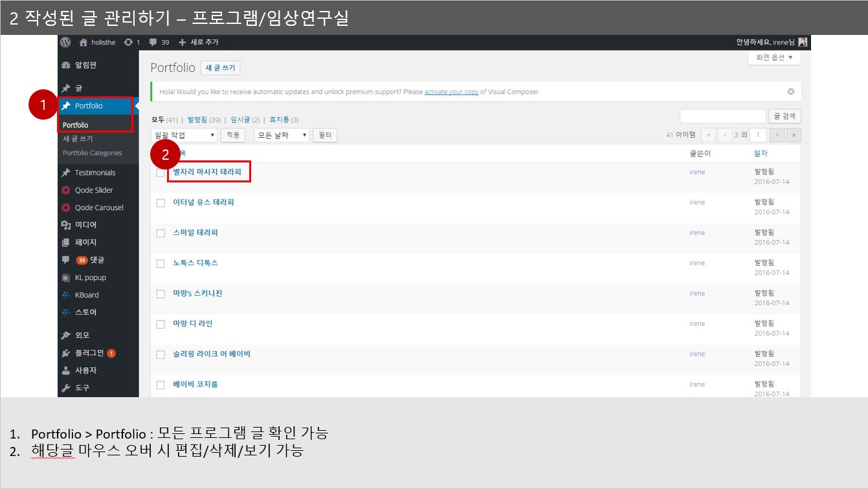Open the comments bubble icon showing 39
Screen dimensions: 868x489
(153, 42)
